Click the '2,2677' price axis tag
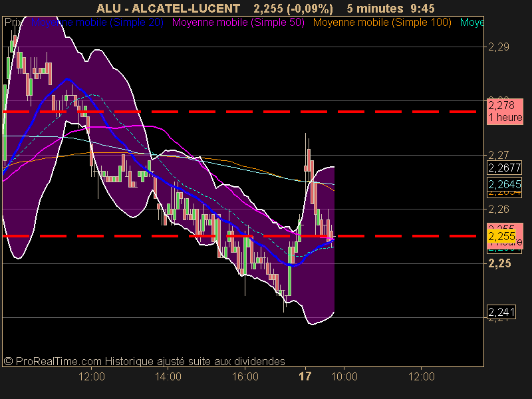This screenshot has height=399, width=532. (x=504, y=168)
